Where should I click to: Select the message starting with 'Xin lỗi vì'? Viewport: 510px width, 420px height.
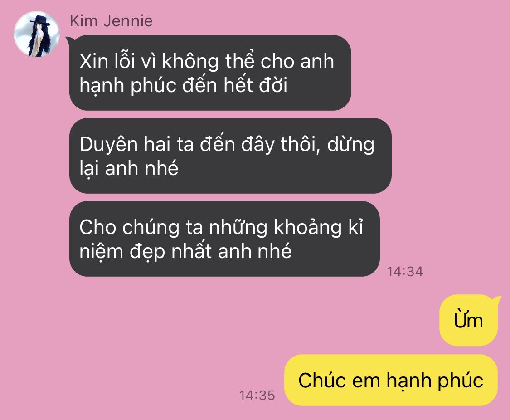tap(210, 73)
